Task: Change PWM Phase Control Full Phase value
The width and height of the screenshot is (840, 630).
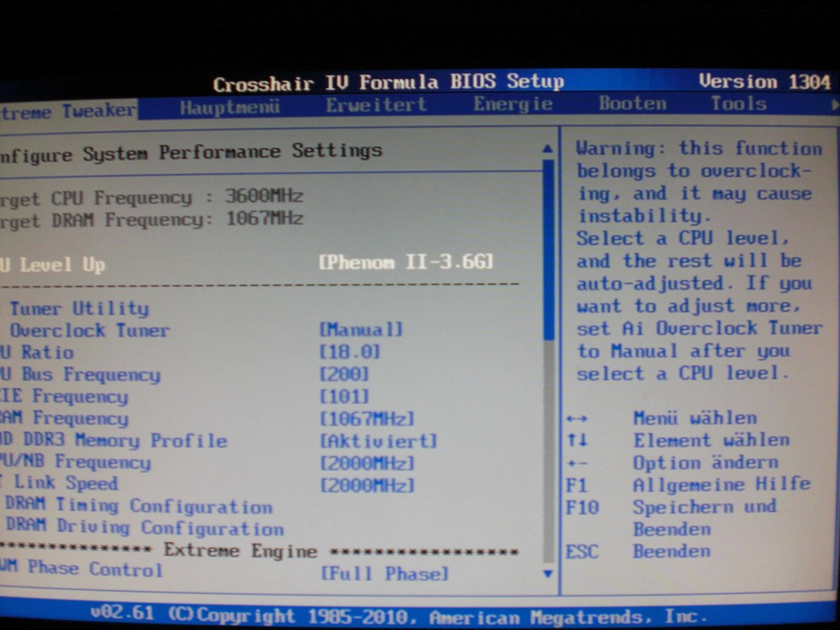Action: point(385,573)
